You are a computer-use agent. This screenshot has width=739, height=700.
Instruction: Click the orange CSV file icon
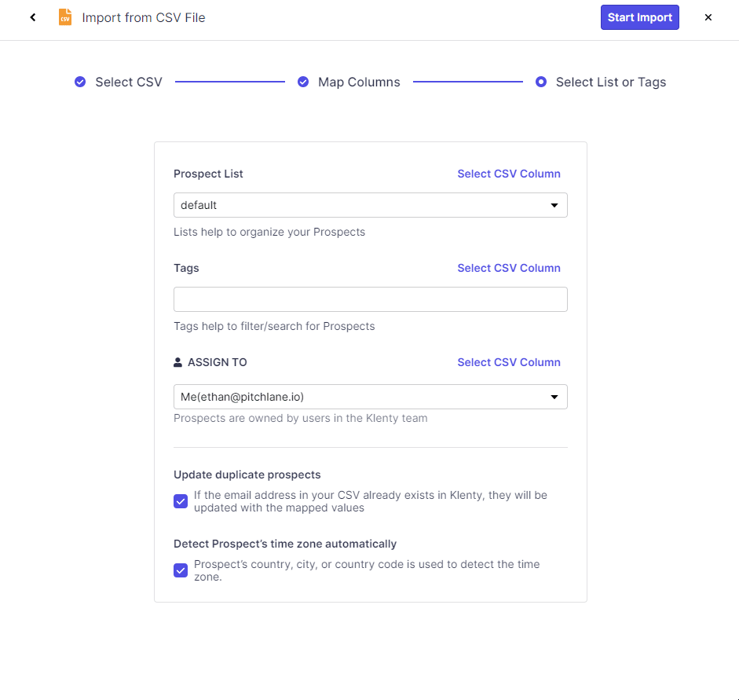point(65,17)
